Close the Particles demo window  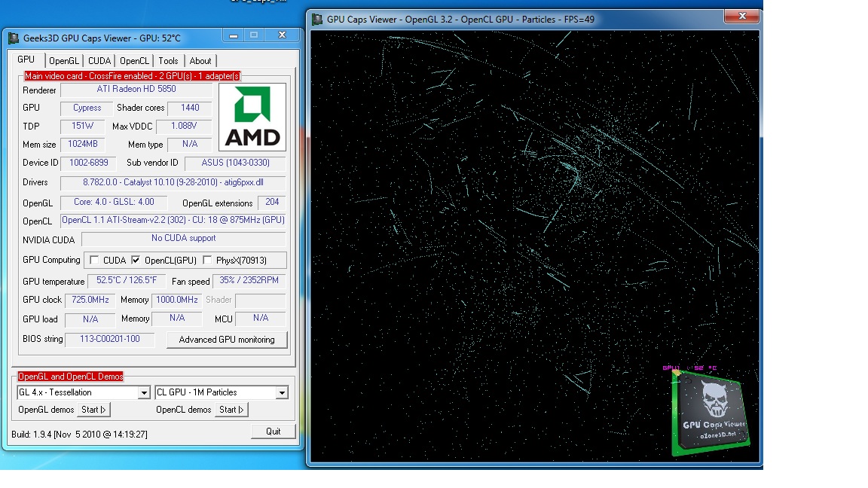742,16
